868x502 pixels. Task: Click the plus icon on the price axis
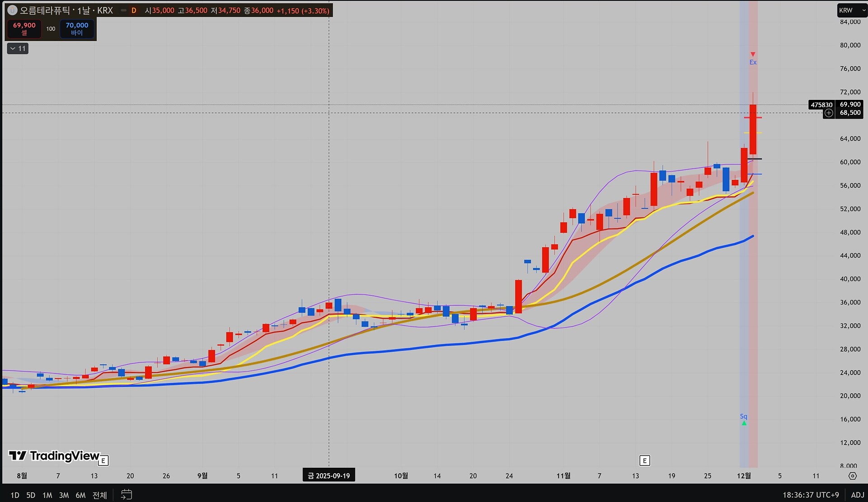click(828, 113)
